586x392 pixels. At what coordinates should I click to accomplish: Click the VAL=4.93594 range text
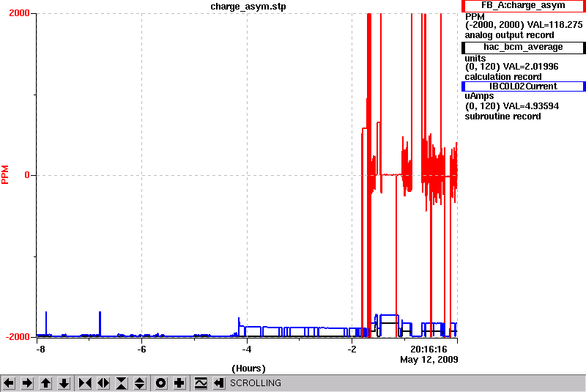click(531, 106)
